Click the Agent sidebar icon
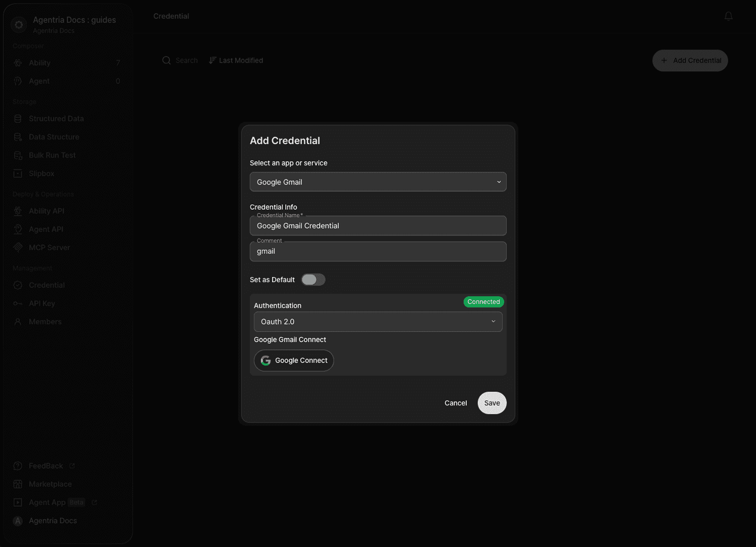 (x=18, y=81)
